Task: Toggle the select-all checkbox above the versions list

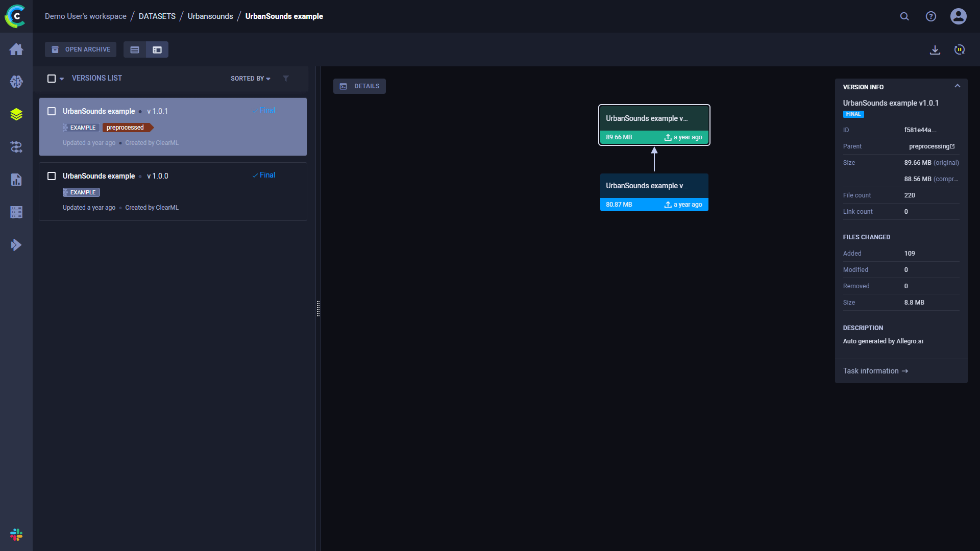Action: tap(52, 78)
